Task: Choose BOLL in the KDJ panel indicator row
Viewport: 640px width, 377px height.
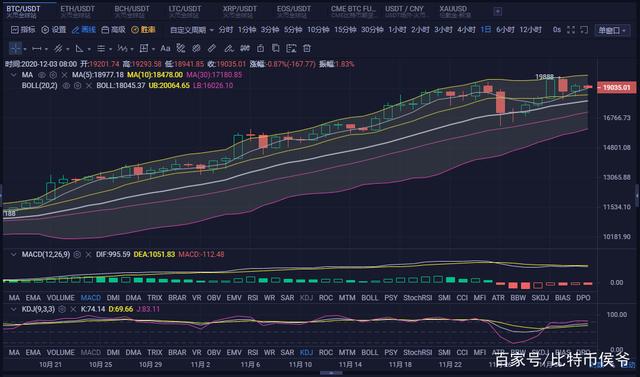Action: click(x=370, y=353)
